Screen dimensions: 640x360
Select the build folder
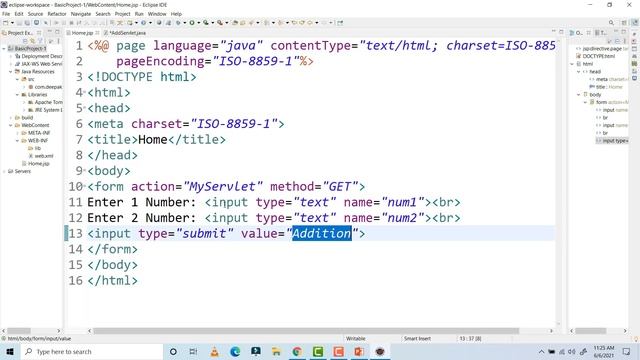[24, 118]
